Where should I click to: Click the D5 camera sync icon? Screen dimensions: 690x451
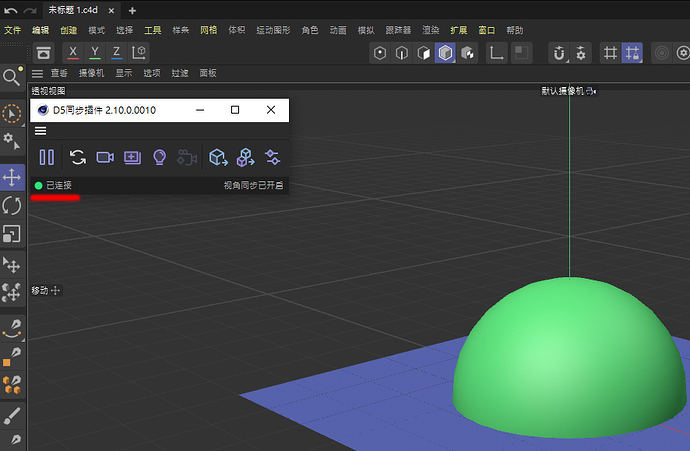(x=105, y=157)
